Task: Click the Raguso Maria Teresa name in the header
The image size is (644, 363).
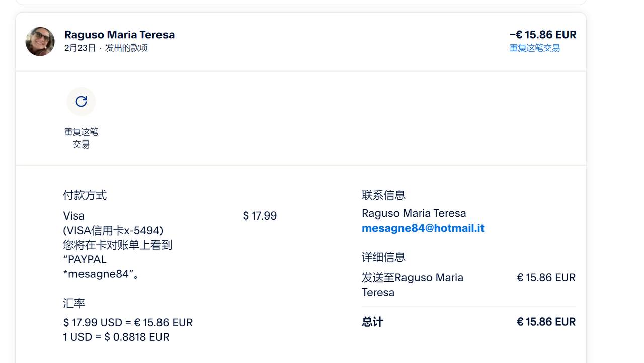Action: pyautogui.click(x=119, y=35)
